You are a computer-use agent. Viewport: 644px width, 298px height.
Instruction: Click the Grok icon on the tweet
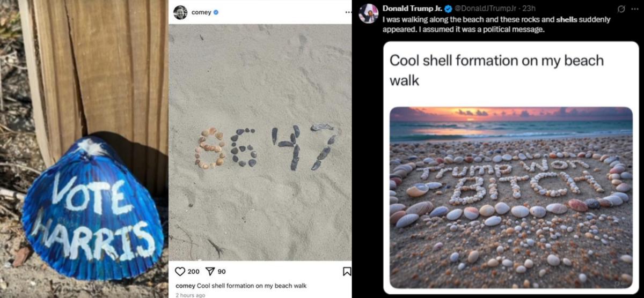coord(621,9)
